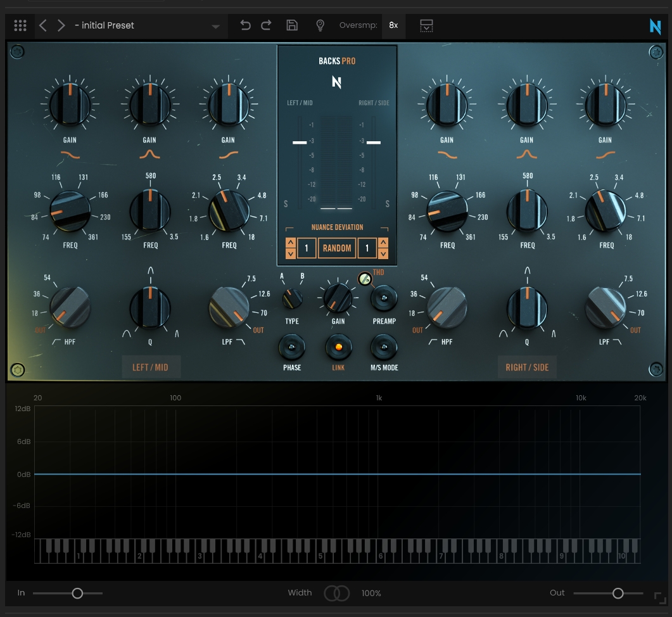
Task: Redo the last undone change
Action: pos(266,25)
